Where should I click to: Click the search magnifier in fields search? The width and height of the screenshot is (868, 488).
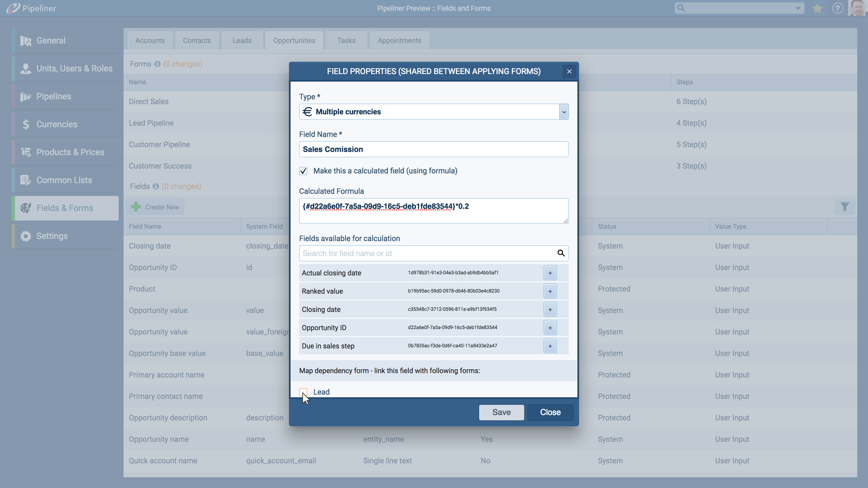[561, 253]
